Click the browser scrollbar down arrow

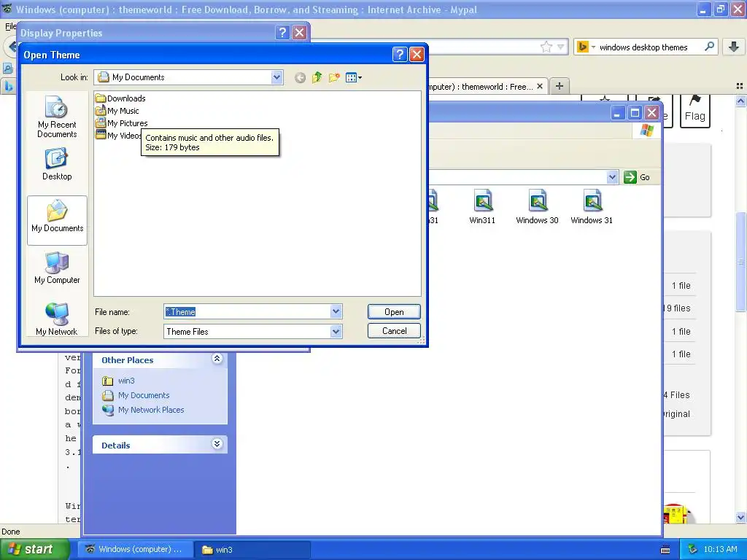pyautogui.click(x=740, y=518)
